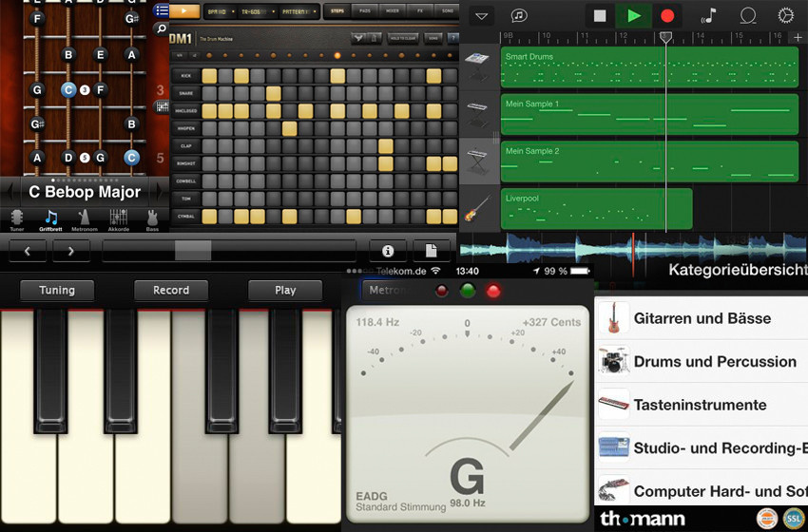Open Gitarren und Bässe category
The image size is (808, 532).
coord(702,318)
